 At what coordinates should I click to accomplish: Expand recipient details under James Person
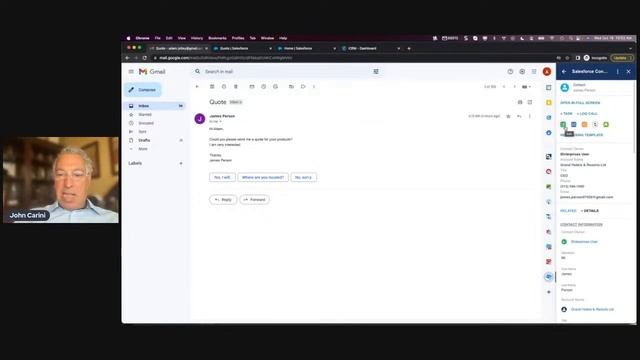220,122
